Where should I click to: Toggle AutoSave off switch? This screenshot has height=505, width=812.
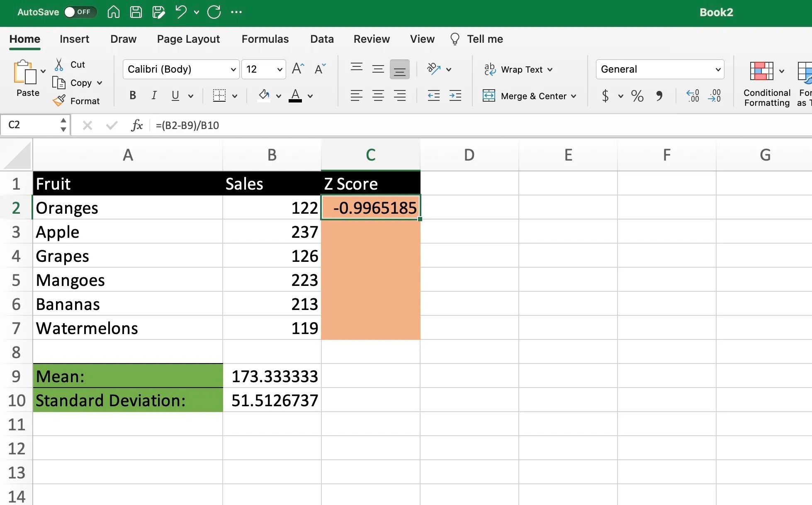tap(80, 12)
